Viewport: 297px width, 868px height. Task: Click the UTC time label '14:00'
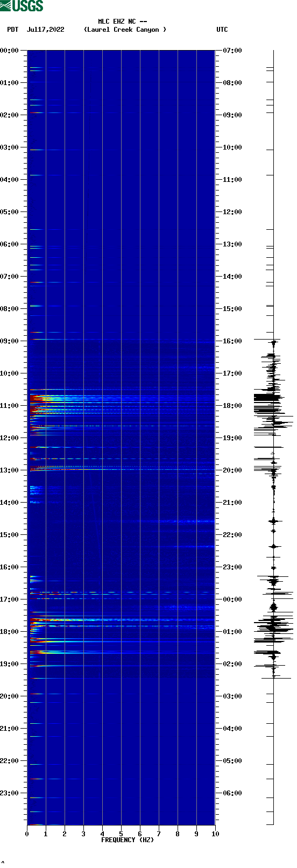[x=232, y=277]
